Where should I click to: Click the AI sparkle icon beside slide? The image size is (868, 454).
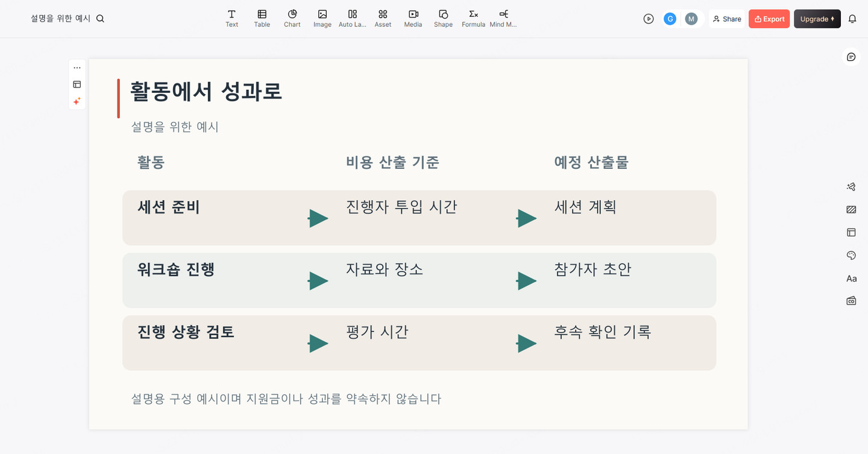point(77,101)
